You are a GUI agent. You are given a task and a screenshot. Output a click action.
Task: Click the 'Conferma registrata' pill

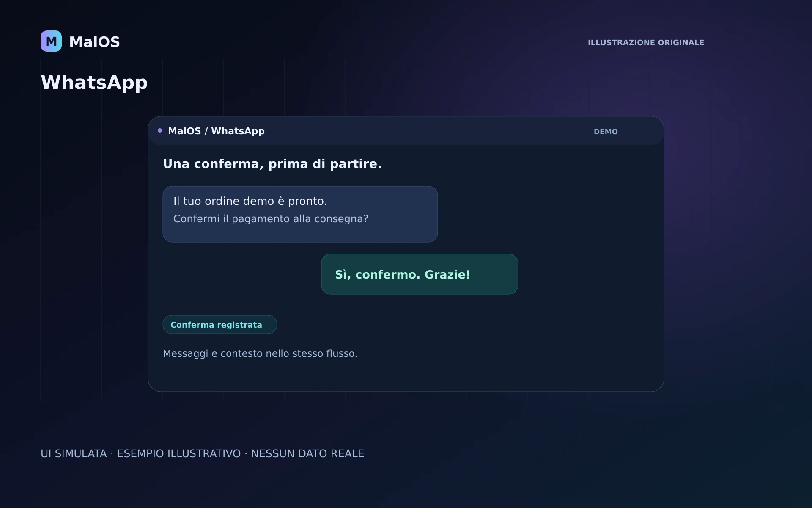point(220,325)
